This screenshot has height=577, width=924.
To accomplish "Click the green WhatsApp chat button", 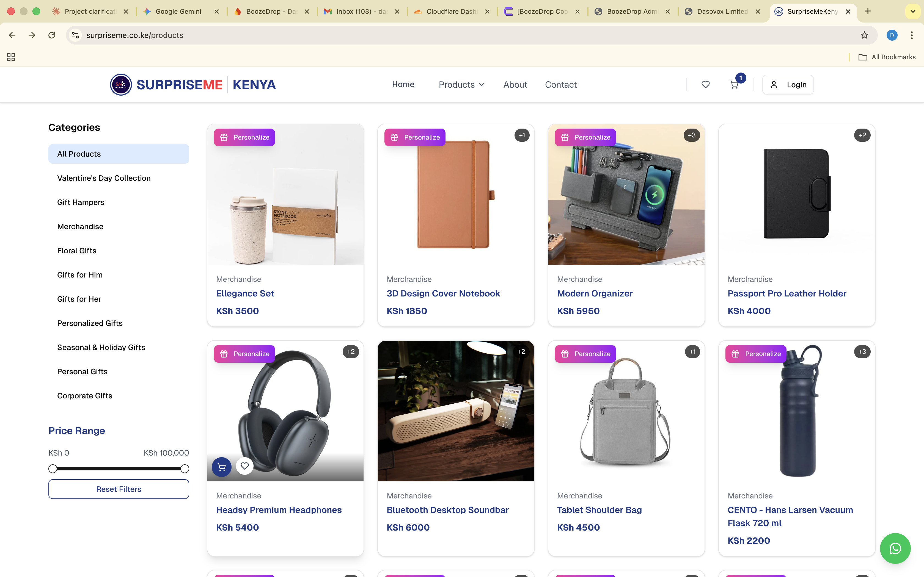I will (895, 548).
